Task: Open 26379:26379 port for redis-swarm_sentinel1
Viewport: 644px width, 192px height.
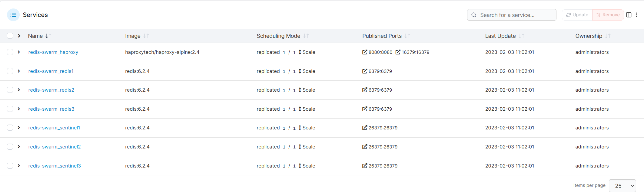Action: click(x=380, y=128)
